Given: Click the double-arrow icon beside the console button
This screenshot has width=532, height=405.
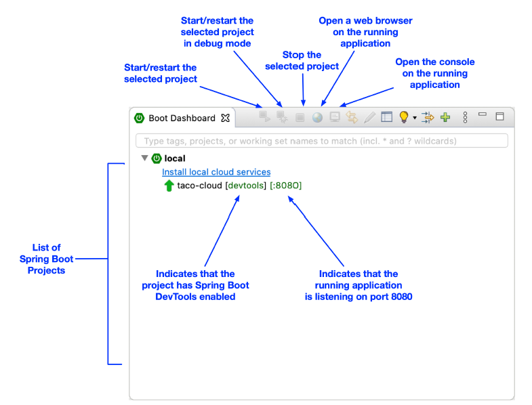Looking at the screenshot, I should coord(352,118).
